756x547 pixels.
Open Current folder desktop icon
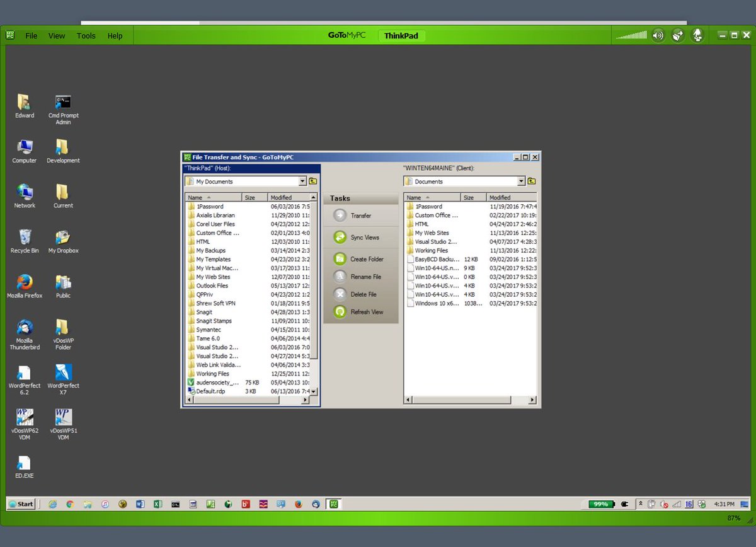click(63, 196)
